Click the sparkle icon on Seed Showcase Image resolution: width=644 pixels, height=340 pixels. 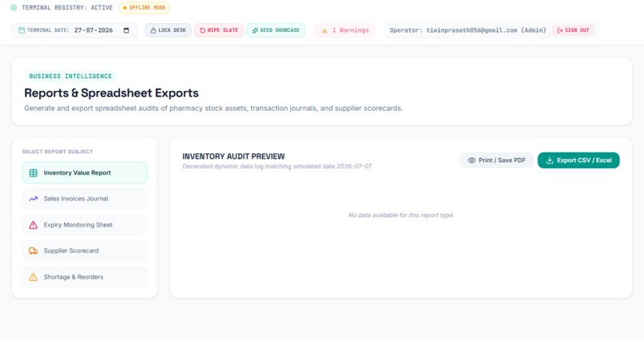[x=255, y=30]
